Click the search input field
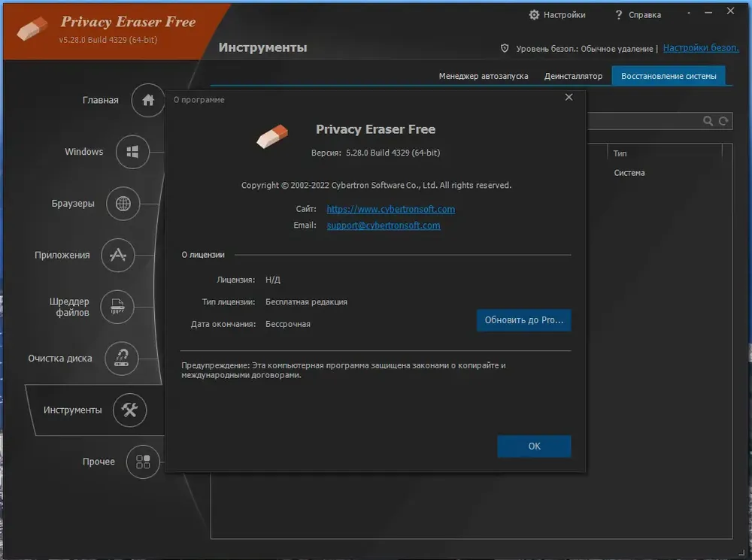The image size is (752, 560). 644,121
